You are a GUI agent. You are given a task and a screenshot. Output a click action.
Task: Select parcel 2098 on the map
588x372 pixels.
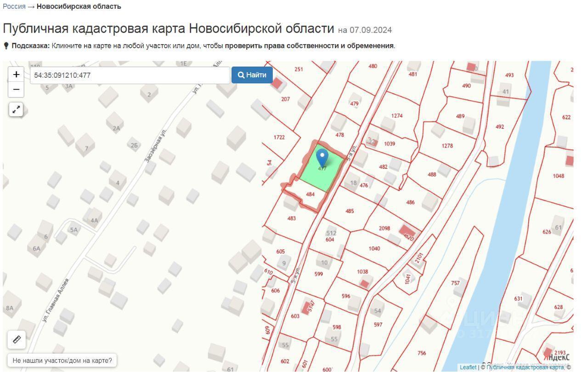click(384, 229)
